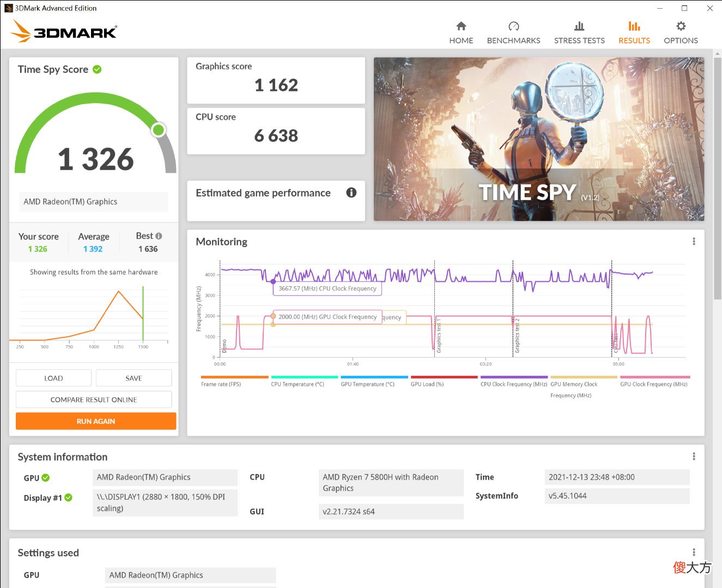Click the Settings used GPU value field
The image size is (722, 588).
click(x=190, y=575)
